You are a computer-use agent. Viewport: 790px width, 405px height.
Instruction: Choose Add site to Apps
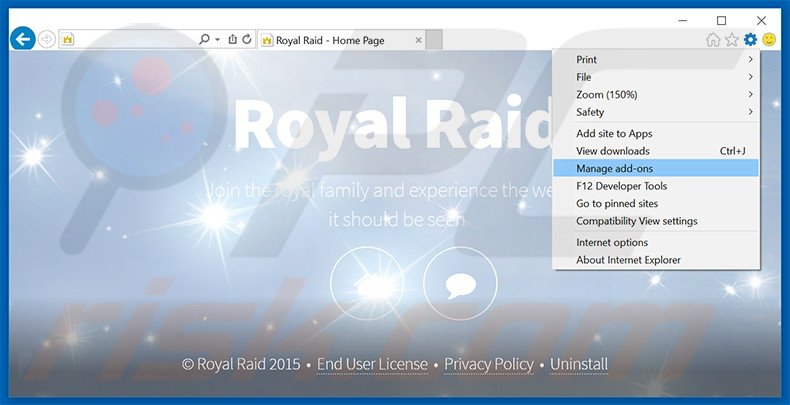click(656, 133)
